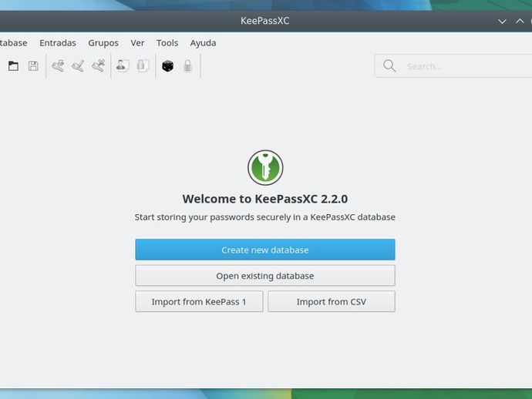The image size is (532, 399).
Task: Click the copy username toolbar icon
Action: pyautogui.click(x=123, y=65)
